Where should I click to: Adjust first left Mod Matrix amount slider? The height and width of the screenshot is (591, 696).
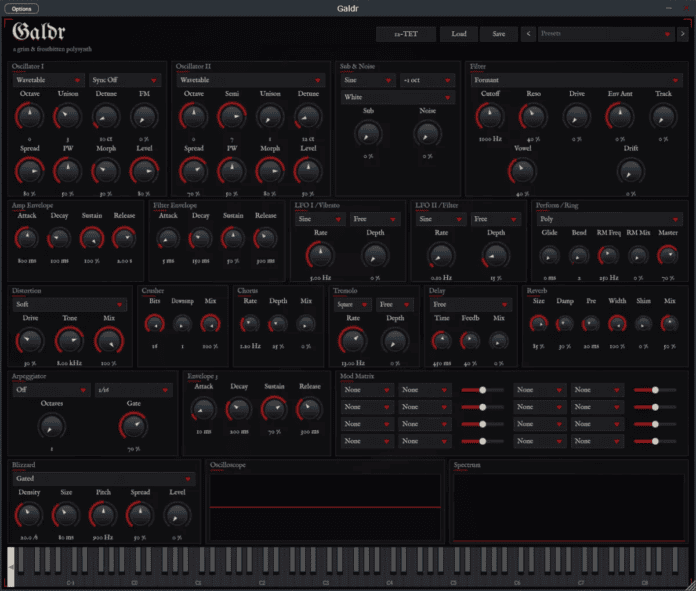[482, 390]
